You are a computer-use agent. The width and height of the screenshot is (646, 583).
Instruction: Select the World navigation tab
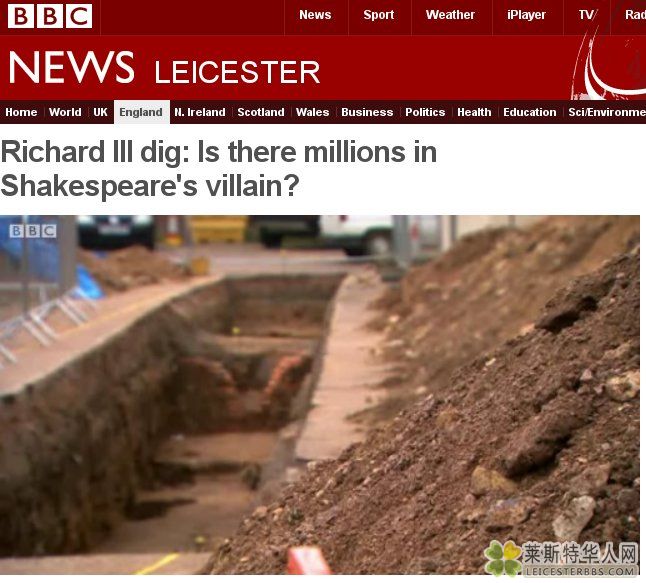point(65,112)
